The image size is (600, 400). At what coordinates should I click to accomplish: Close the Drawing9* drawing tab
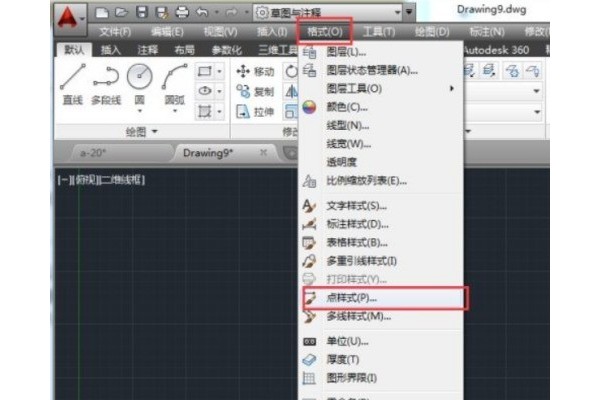tap(263, 153)
